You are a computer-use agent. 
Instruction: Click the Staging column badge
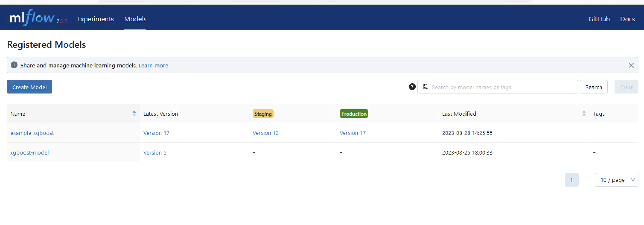263,114
